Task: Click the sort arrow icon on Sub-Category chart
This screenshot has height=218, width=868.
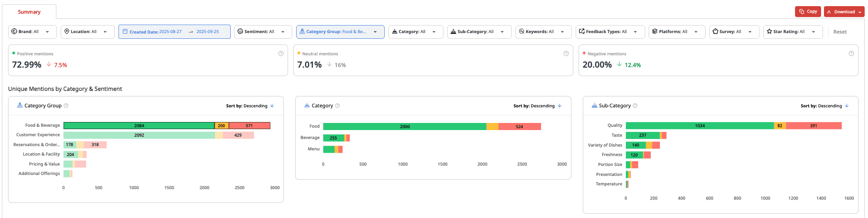Action: point(847,106)
